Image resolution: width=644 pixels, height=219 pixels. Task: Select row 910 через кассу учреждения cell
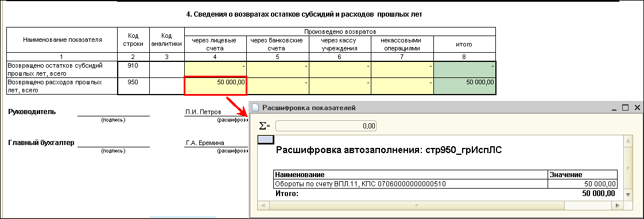pos(340,69)
